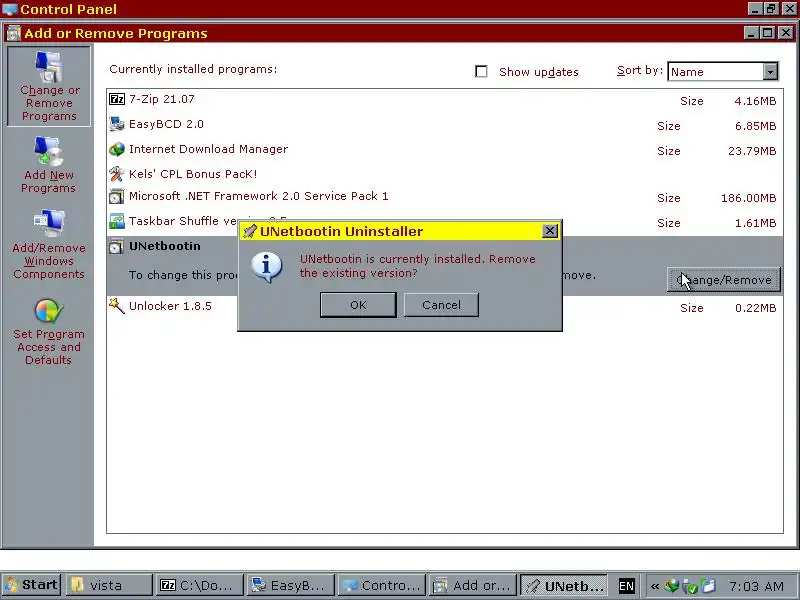Confirm removal with the OK button
Screen dimensions: 800x600
tap(358, 305)
